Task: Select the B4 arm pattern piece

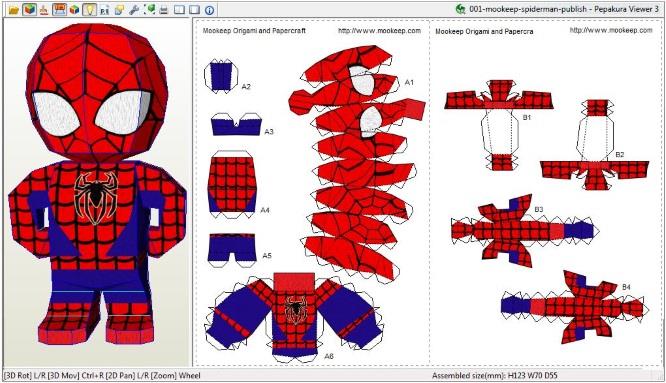Action: pyautogui.click(x=574, y=307)
